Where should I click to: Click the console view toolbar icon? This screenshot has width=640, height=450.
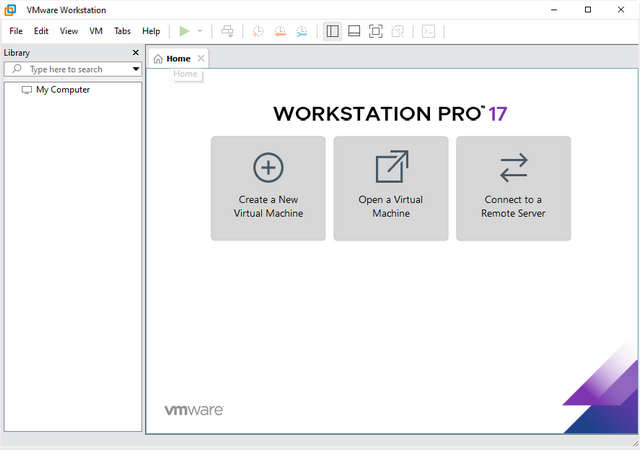pyautogui.click(x=428, y=31)
